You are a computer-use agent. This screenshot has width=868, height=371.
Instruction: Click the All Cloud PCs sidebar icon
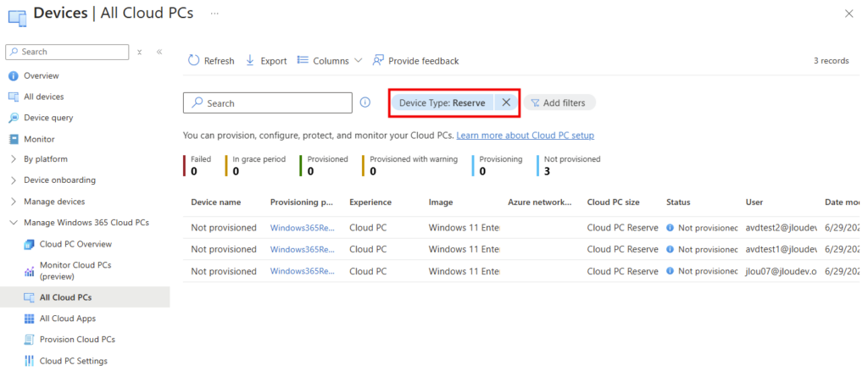(x=30, y=297)
